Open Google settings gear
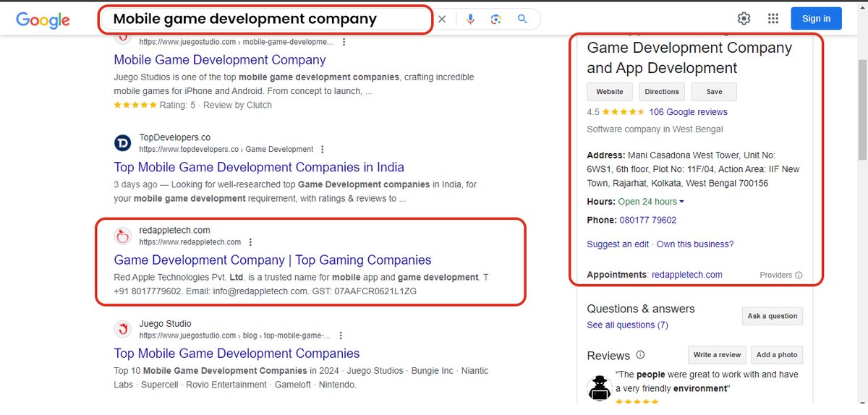The height and width of the screenshot is (415, 868). pos(744,19)
